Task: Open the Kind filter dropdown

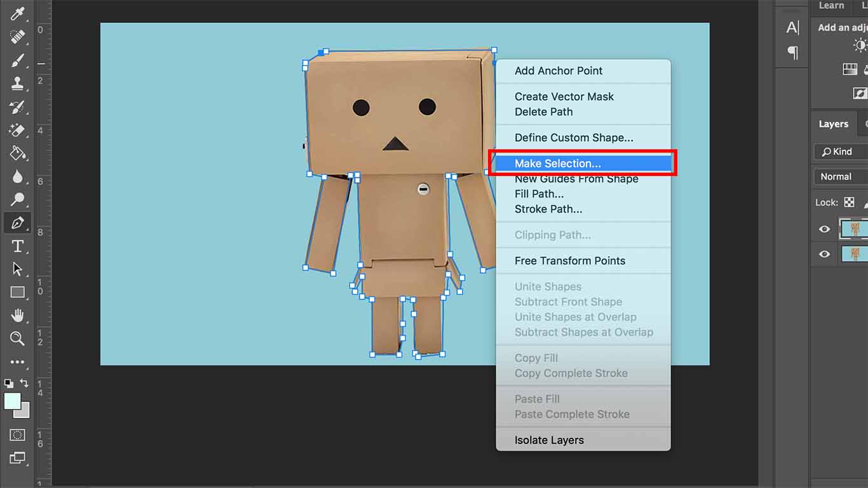Action: [839, 151]
